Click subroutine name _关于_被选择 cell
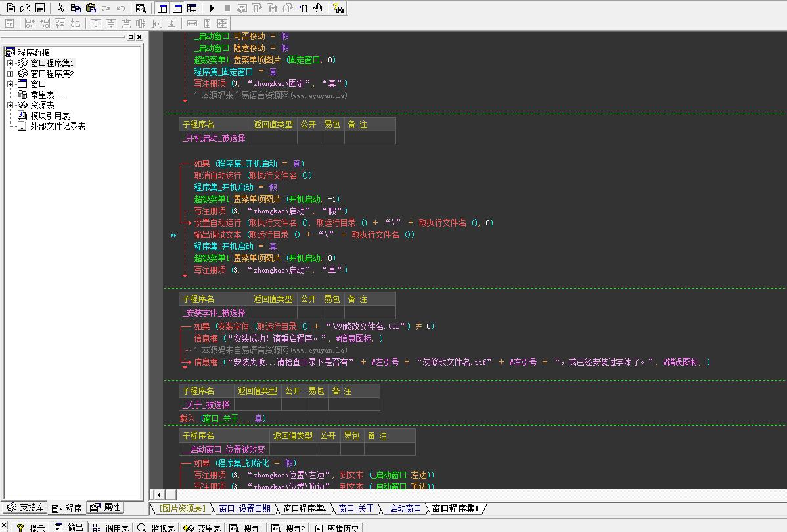The height and width of the screenshot is (532, 787). [x=206, y=405]
